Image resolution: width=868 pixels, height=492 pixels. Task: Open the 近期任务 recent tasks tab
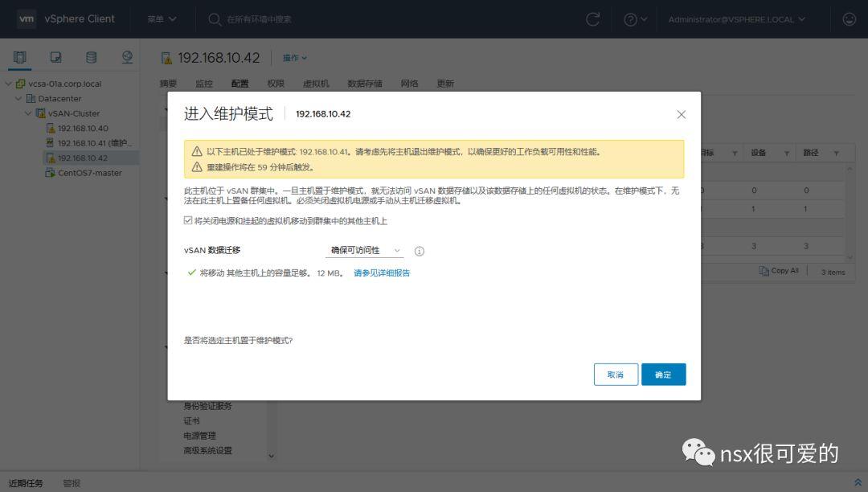[x=26, y=483]
